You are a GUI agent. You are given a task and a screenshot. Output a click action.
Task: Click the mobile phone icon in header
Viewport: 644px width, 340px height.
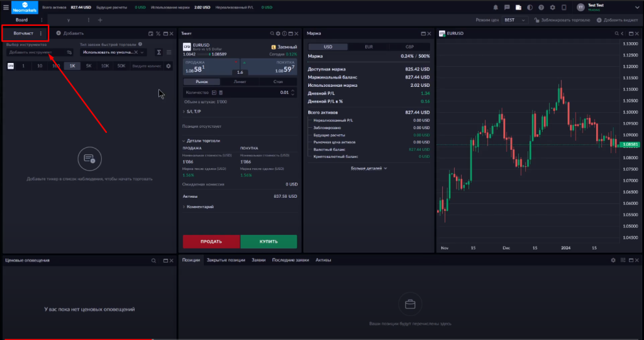564,8
